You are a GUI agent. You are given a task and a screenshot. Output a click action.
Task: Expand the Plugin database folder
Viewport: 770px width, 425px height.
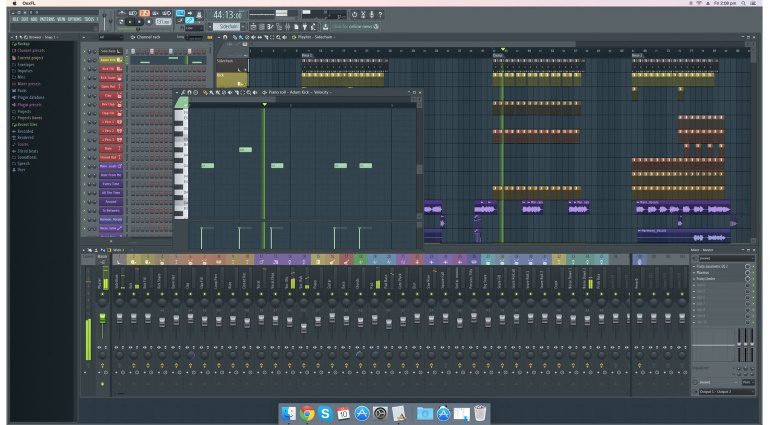31,97
